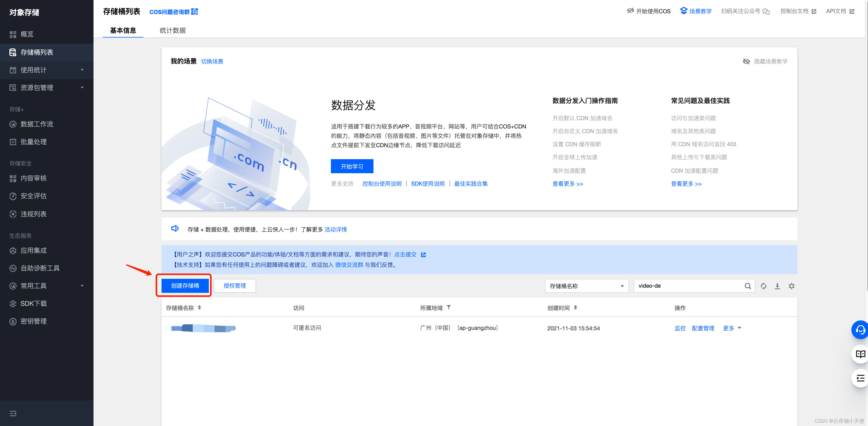Refresh the bucket list

(x=764, y=286)
